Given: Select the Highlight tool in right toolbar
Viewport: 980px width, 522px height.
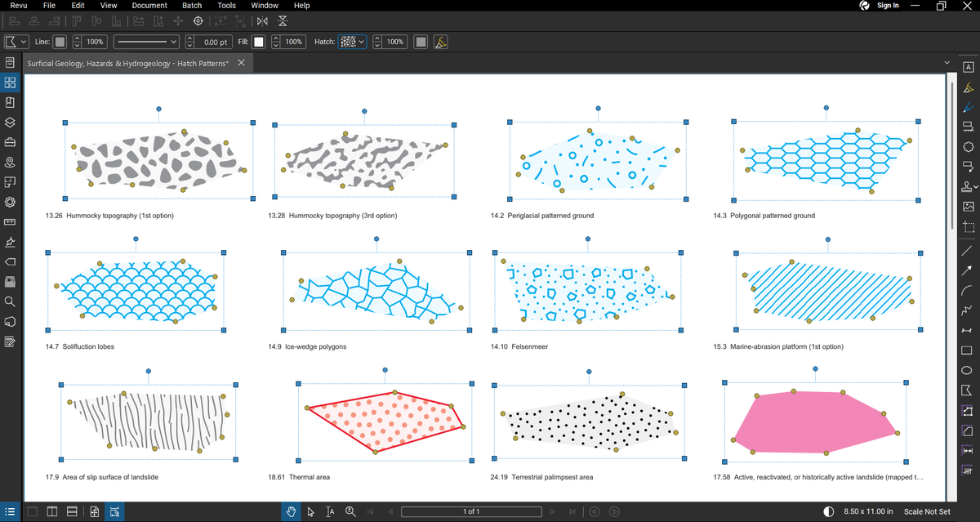Looking at the screenshot, I should [x=968, y=87].
